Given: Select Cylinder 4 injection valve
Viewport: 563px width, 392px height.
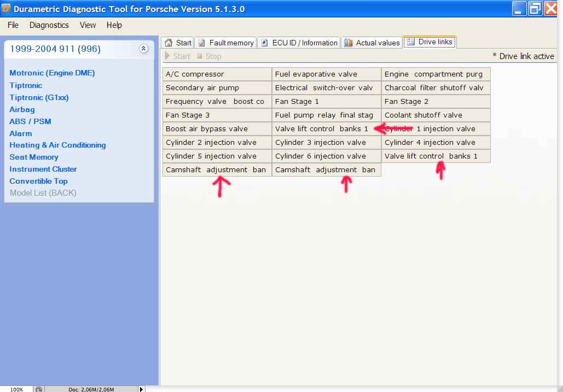Looking at the screenshot, I should (x=436, y=142).
